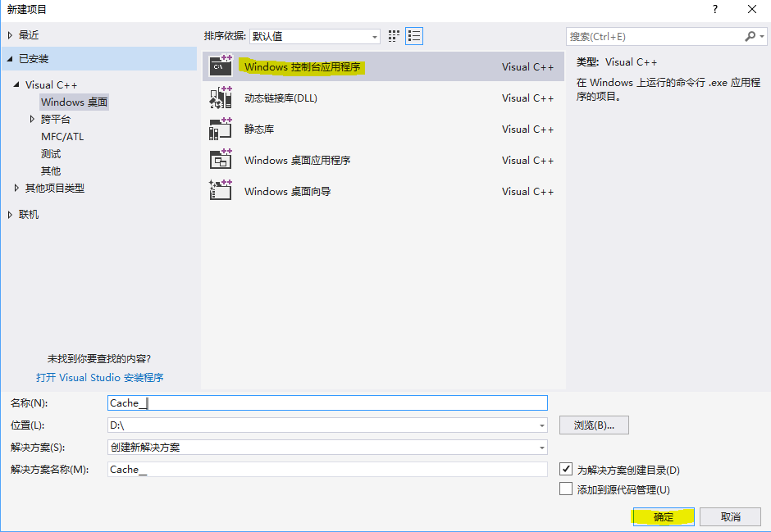Switch to medium list view
Image resolution: width=771 pixels, height=532 pixels.
414,36
